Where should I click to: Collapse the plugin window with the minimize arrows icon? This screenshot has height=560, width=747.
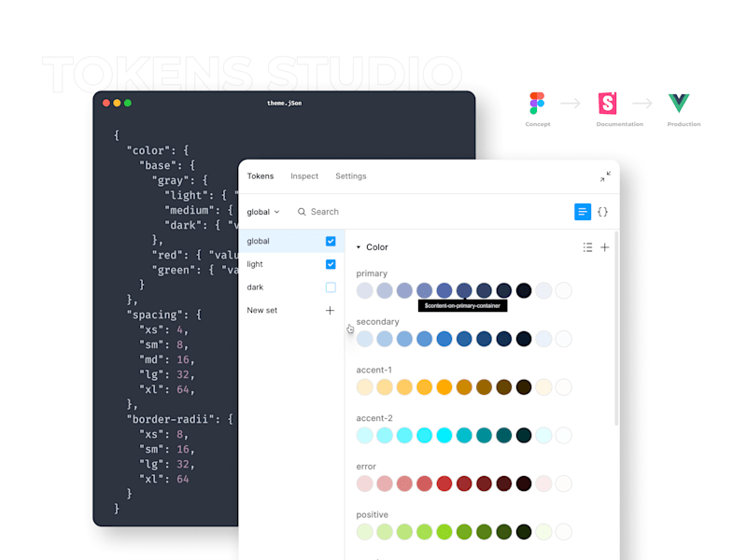[x=605, y=176]
